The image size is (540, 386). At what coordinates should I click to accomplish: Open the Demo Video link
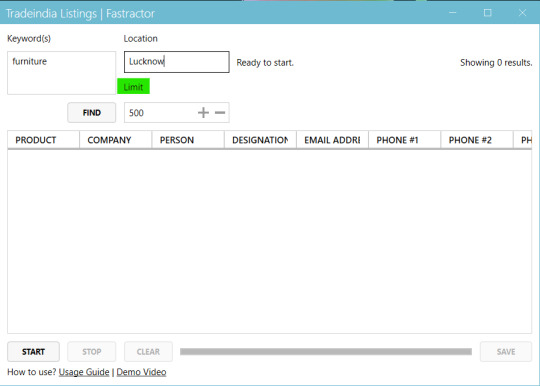[x=141, y=372]
